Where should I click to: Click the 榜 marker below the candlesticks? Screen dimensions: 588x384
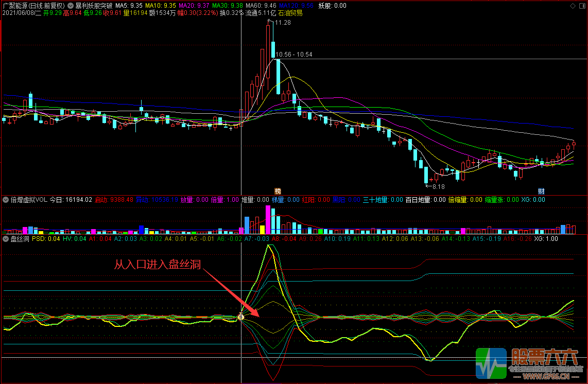coord(278,191)
